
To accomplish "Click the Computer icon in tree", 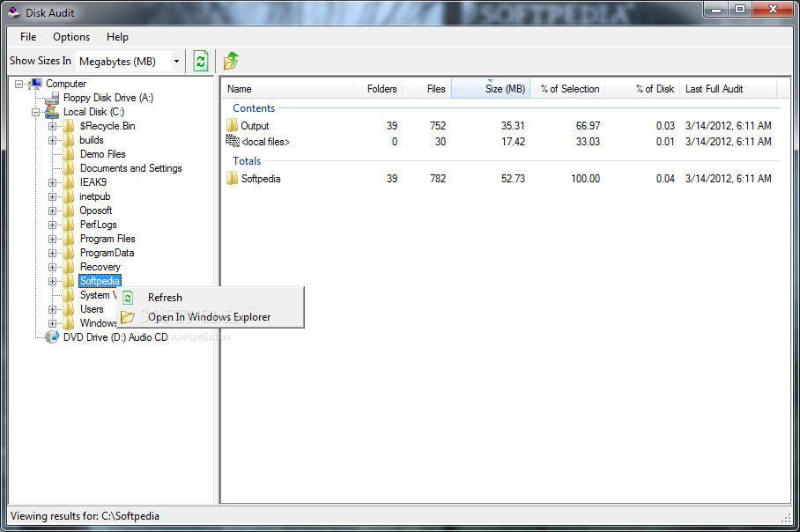I will click(36, 83).
